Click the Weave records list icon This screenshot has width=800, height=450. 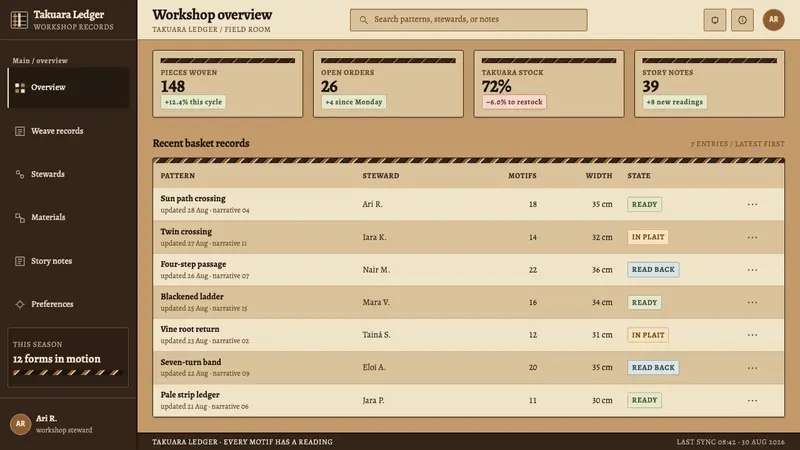click(x=20, y=131)
